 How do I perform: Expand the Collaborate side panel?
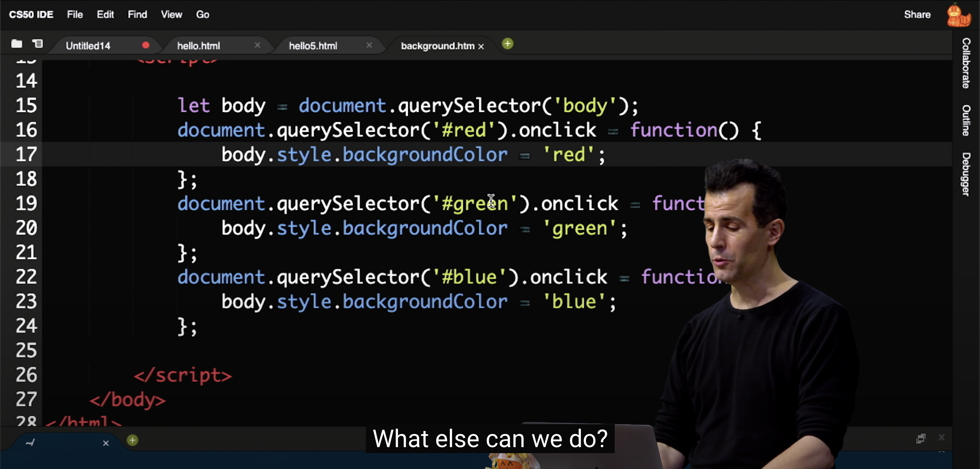(x=966, y=63)
